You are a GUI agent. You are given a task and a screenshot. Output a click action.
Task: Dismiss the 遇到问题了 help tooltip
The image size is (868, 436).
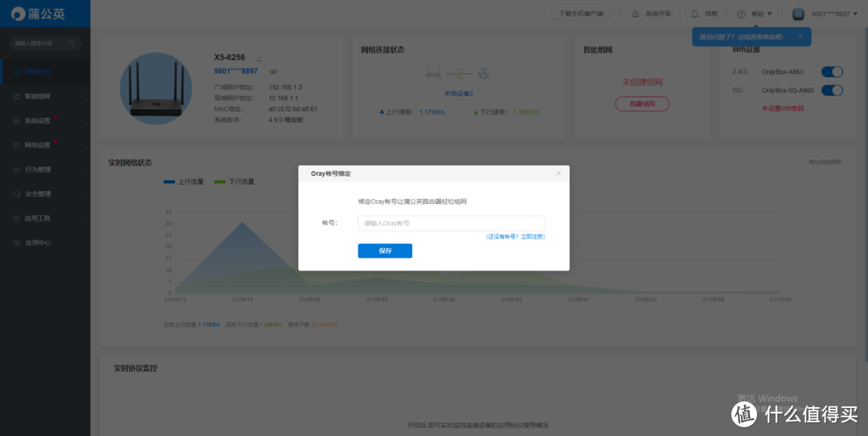coord(800,36)
